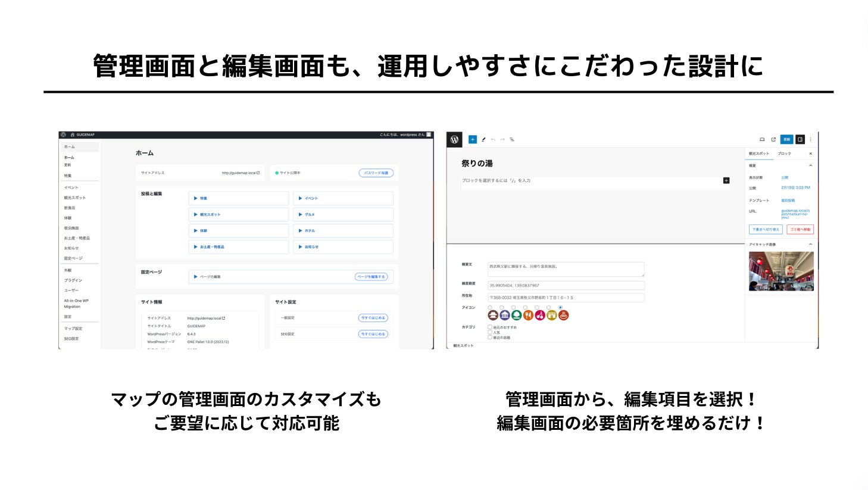The height and width of the screenshot is (490, 868).
Task: Redo the change in editor toolbar
Action: [x=502, y=139]
